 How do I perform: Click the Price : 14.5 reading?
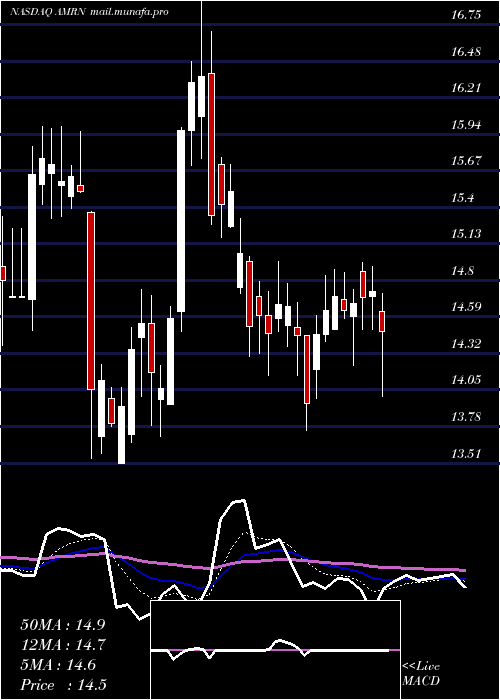tap(63, 685)
